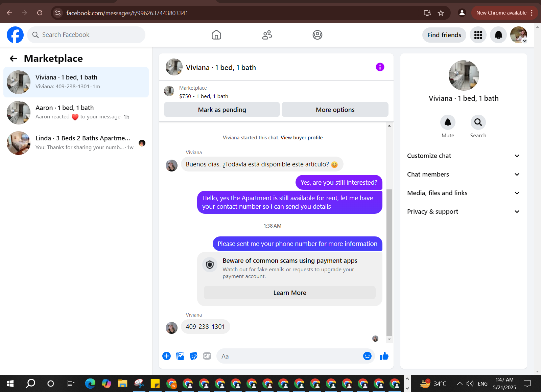This screenshot has width=541, height=392.
Task: Open the large Viviana listing thumbnail
Action: point(464,75)
